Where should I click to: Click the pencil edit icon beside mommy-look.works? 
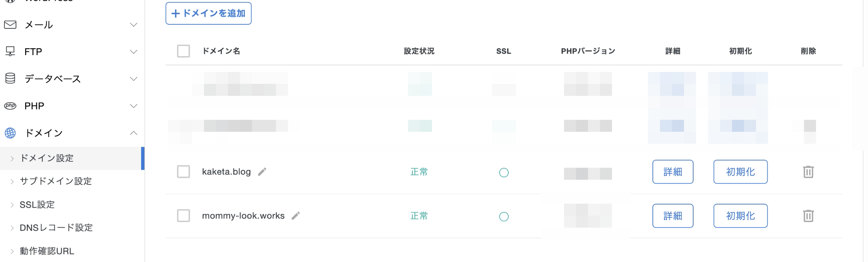296,216
